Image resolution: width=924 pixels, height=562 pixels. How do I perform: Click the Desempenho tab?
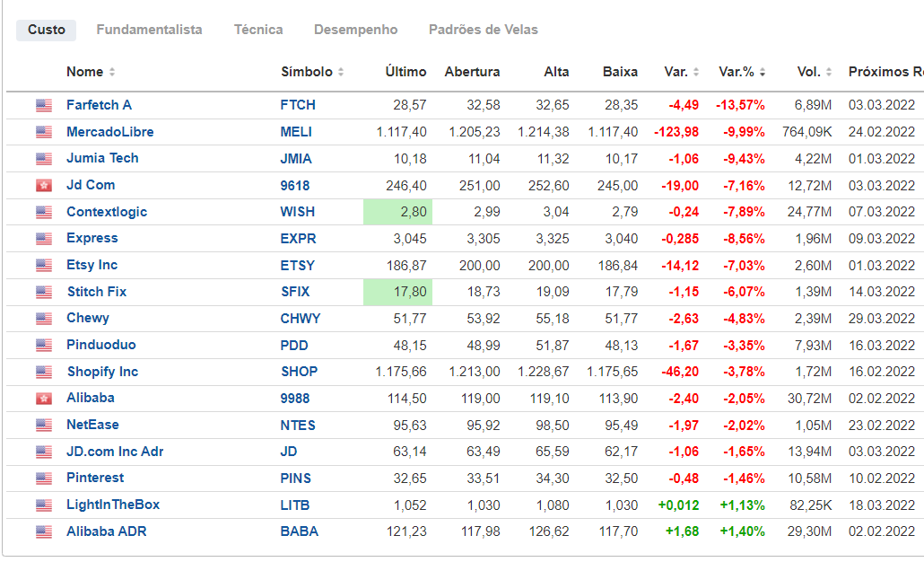pyautogui.click(x=355, y=30)
